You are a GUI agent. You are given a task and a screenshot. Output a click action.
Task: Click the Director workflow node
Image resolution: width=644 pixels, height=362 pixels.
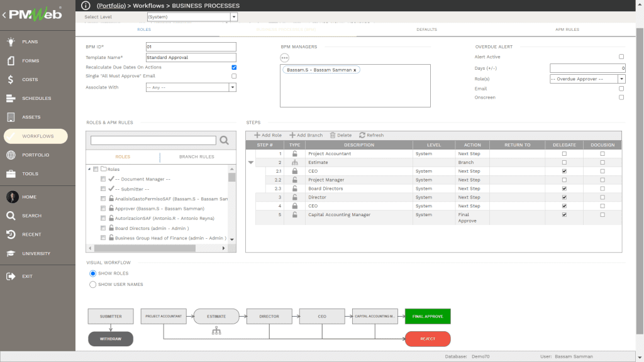click(269, 317)
